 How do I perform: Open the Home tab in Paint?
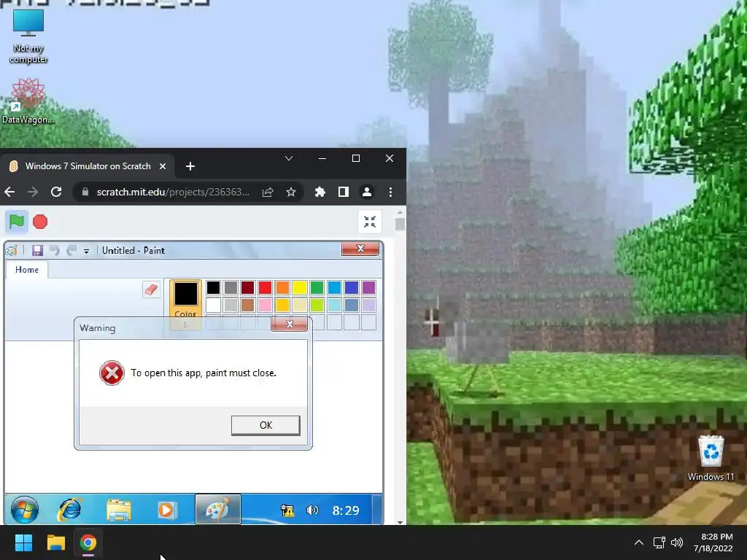(x=27, y=270)
